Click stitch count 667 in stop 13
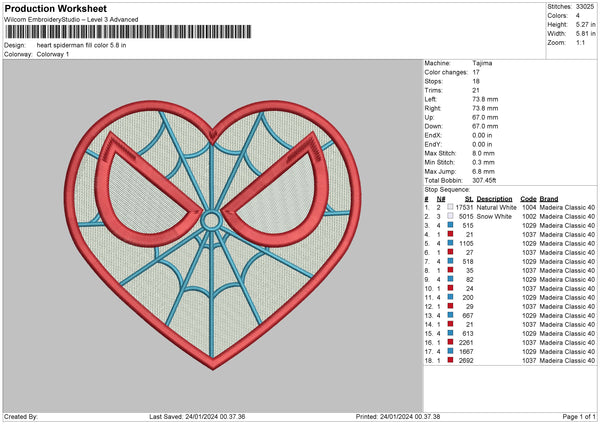 point(468,315)
